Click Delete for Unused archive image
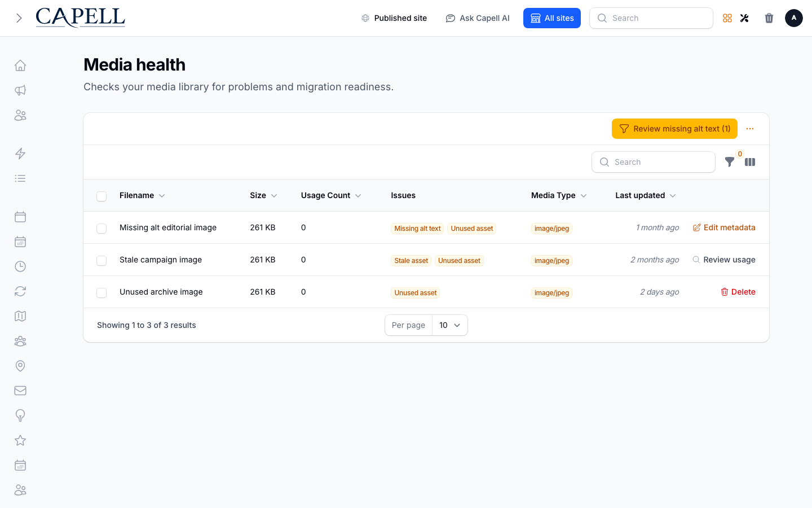812x508 pixels. 738,292
